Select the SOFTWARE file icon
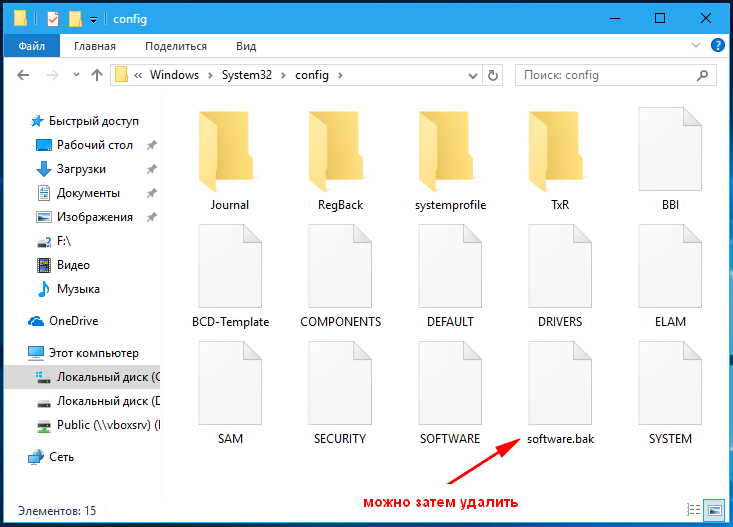Image resolution: width=733 pixels, height=527 pixels. 450,383
